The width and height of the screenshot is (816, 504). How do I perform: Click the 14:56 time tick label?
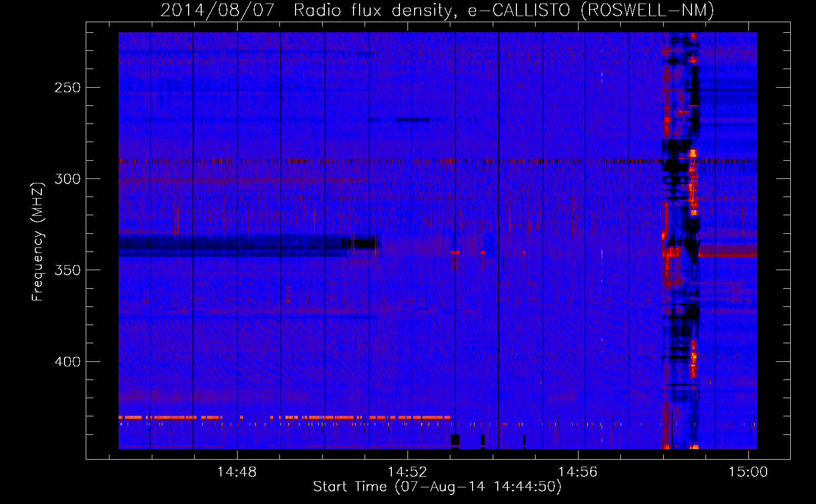point(578,472)
